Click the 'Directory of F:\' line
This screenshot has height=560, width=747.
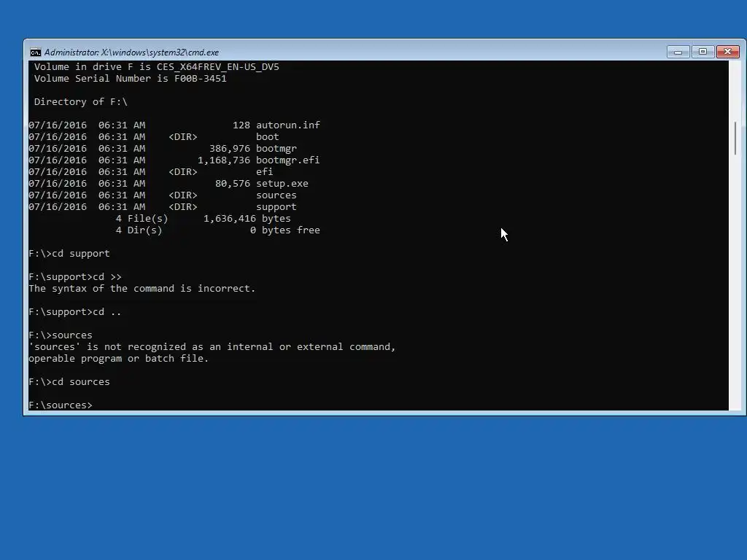click(80, 102)
